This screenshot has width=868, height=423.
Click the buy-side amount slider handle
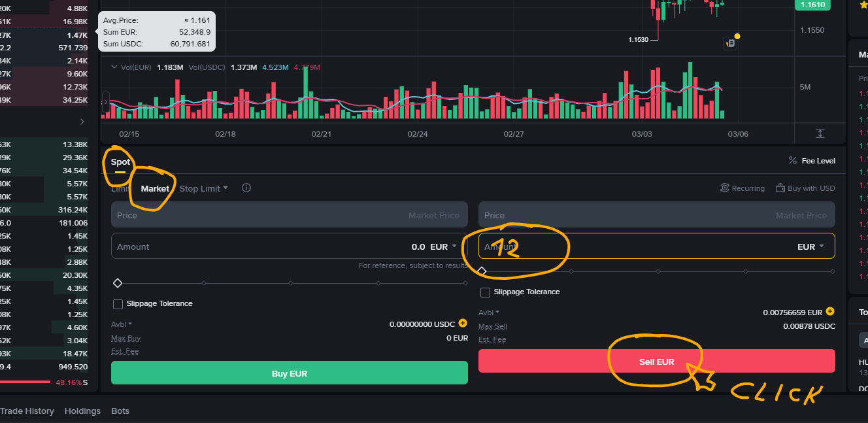click(118, 283)
